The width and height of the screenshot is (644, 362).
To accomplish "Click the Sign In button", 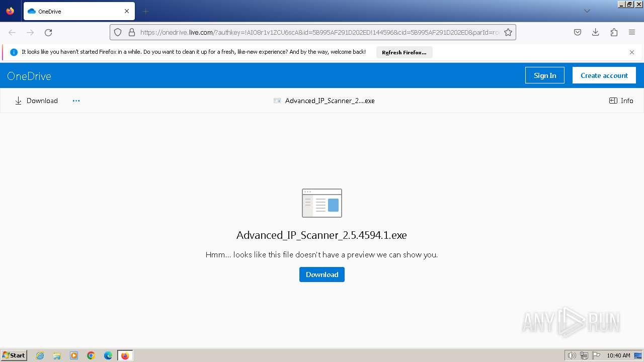I will 545,75.
